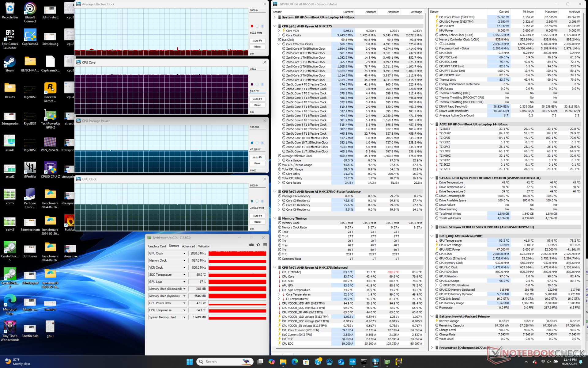Click the CPU Core graph maximum value field
This screenshot has height=368, width=588.
tap(257, 69)
